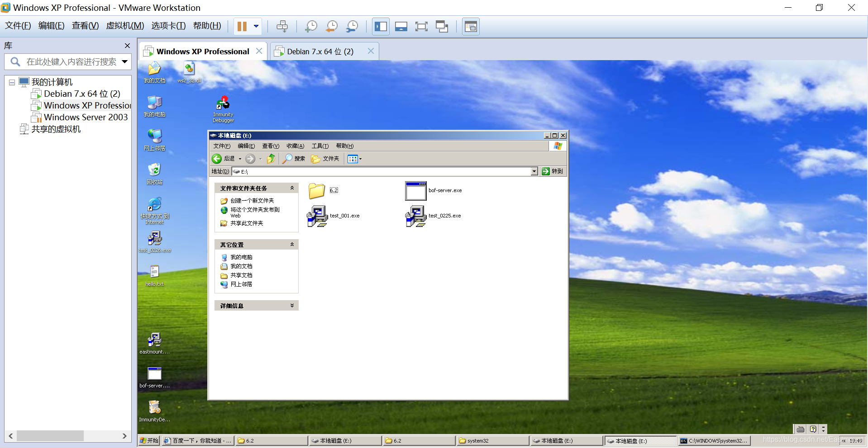The image size is (868, 448).
Task: Select the Immunity Debugger desktop shortcut
Action: pyautogui.click(x=223, y=109)
